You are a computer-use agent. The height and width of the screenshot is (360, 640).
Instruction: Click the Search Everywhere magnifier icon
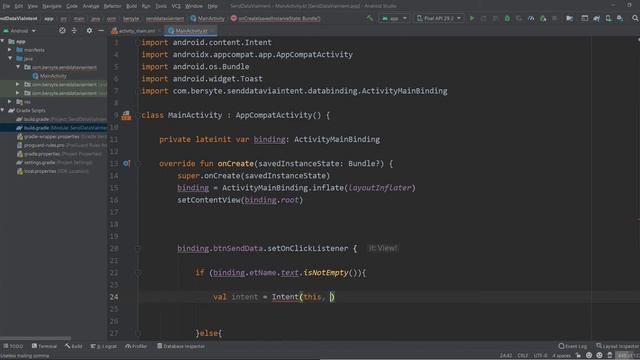pos(635,18)
